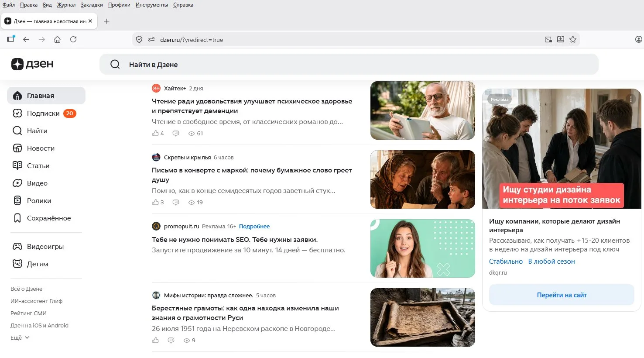The width and height of the screenshot is (644, 358).
Task: Close the Дзен browser tab
Action: pos(90,21)
